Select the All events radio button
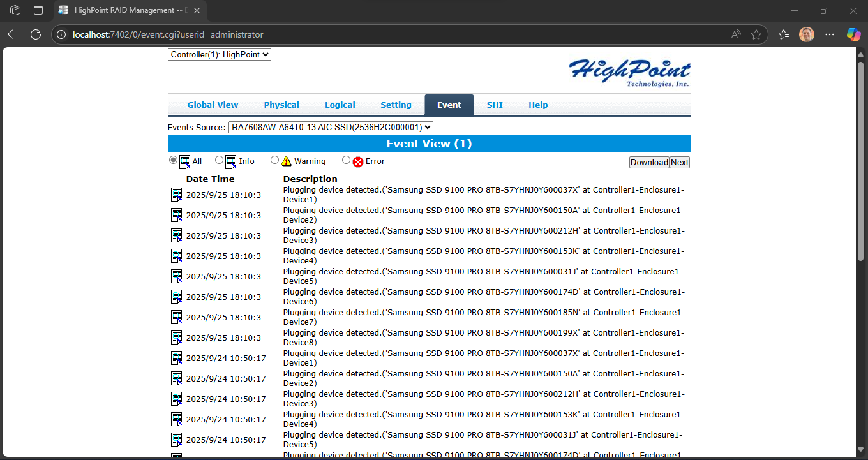The image size is (868, 460). click(x=173, y=160)
